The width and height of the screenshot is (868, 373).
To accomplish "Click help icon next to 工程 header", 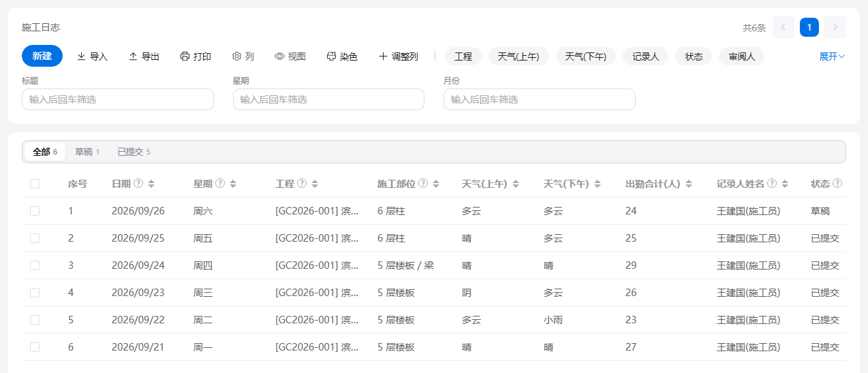I will point(302,184).
